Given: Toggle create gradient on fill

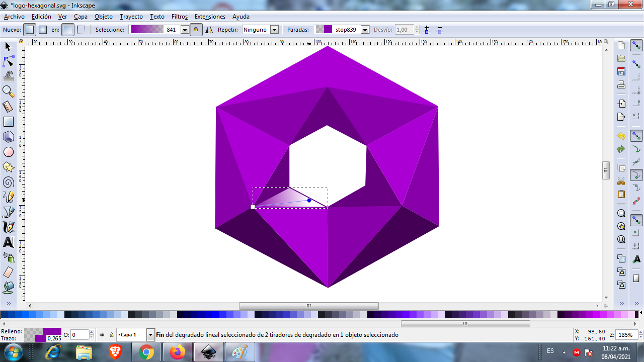Looking at the screenshot, I should tap(68, 30).
